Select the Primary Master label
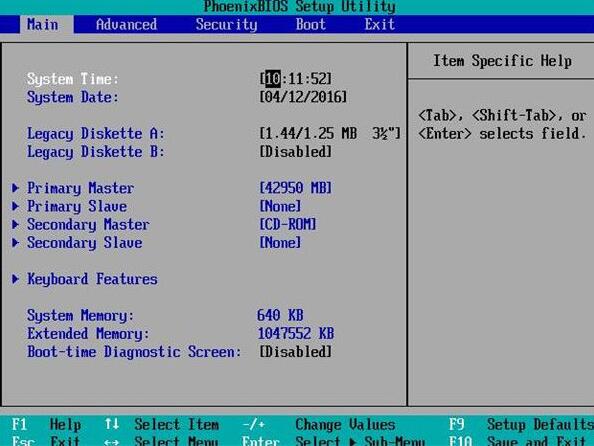Viewport: 594px width, 446px height. tap(80, 188)
